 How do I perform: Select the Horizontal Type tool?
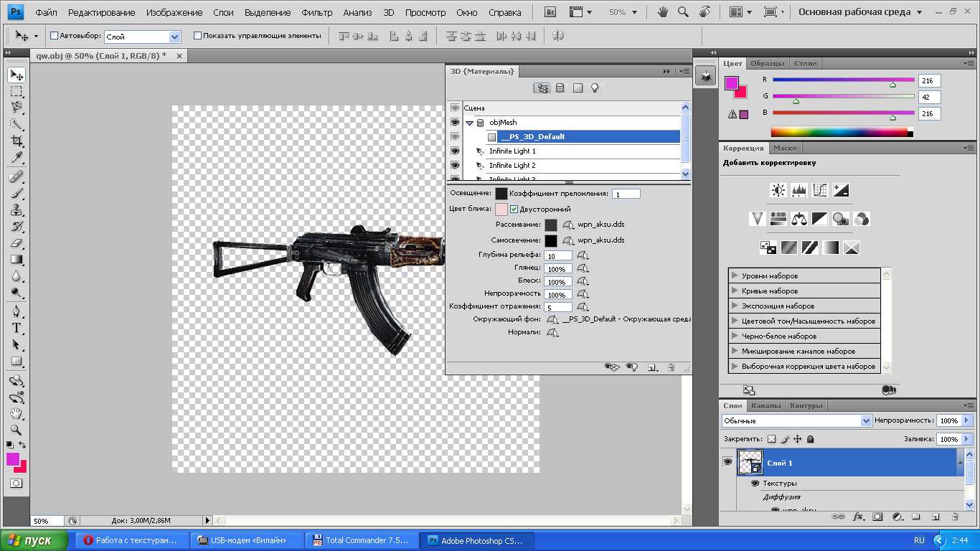click(17, 328)
